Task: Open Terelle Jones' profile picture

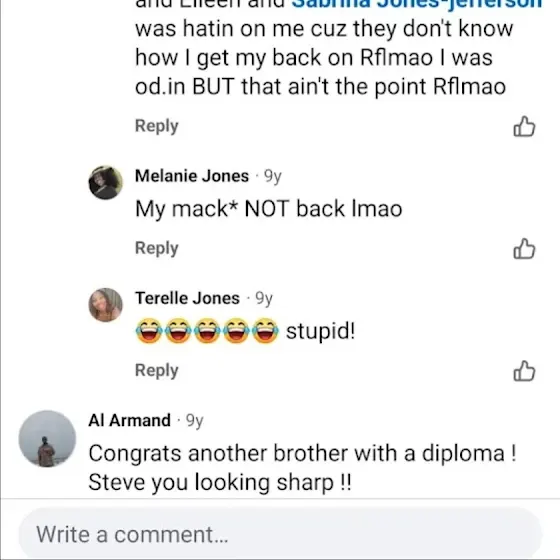Action: pyautogui.click(x=105, y=305)
